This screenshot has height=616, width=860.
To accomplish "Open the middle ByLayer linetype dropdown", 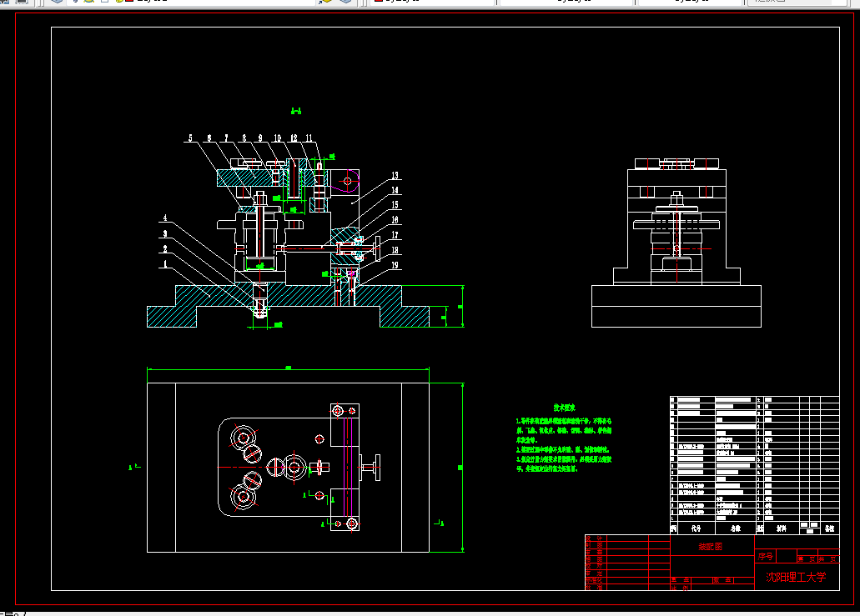I will tap(566, 2).
